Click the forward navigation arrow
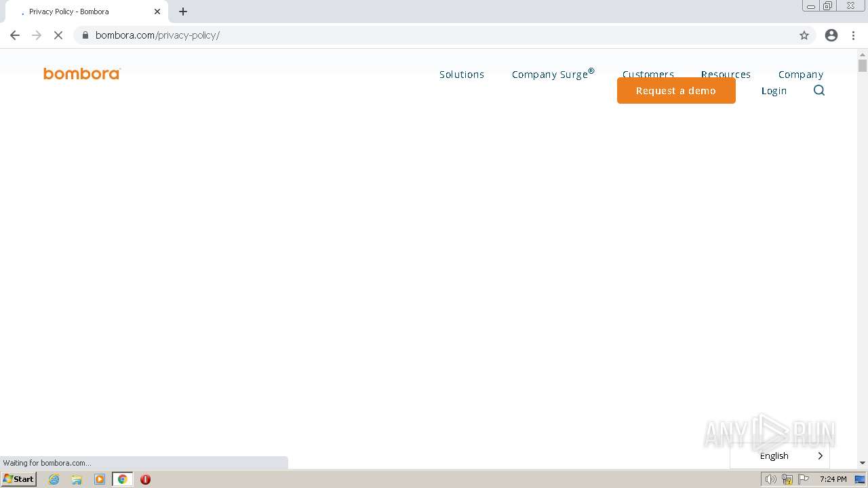The height and width of the screenshot is (488, 868). point(37,35)
